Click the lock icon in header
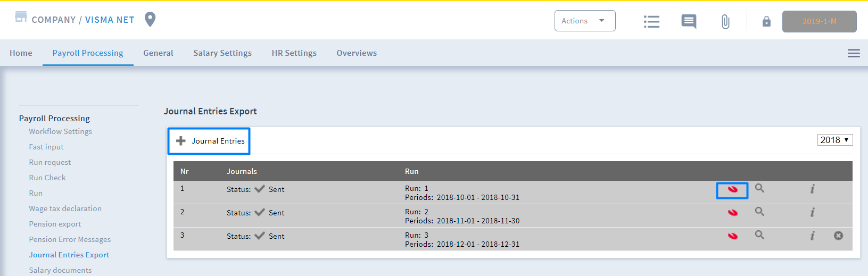 point(766,21)
